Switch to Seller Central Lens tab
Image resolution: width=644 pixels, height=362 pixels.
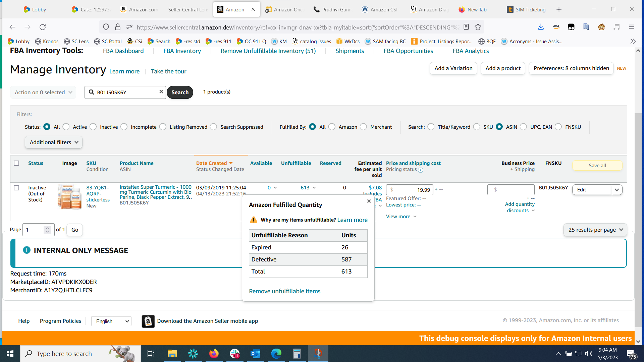187,9
